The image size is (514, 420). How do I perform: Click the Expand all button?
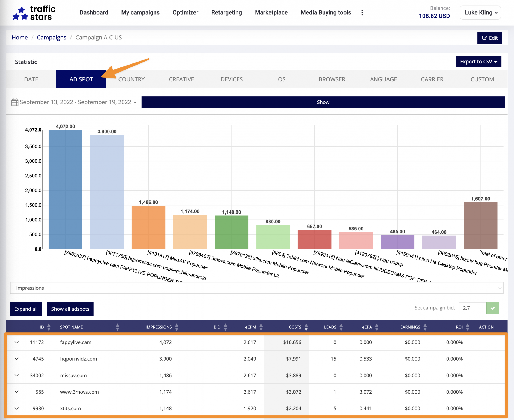[x=26, y=309]
